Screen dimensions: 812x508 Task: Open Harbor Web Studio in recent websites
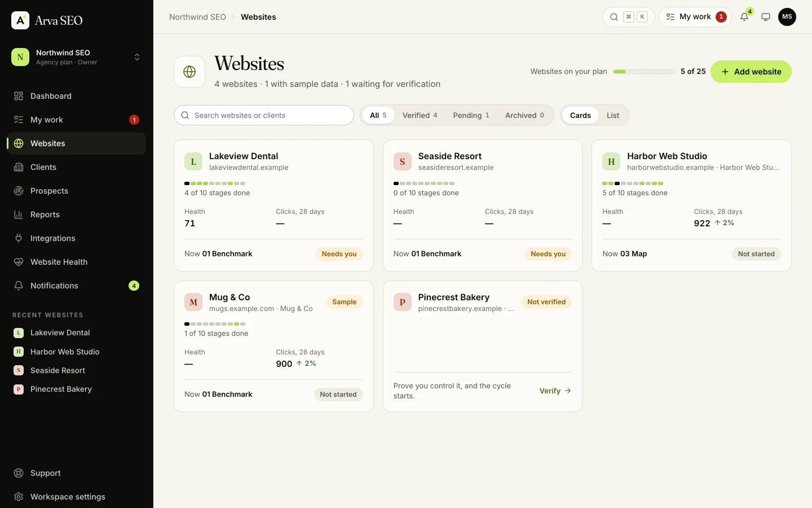point(76,352)
